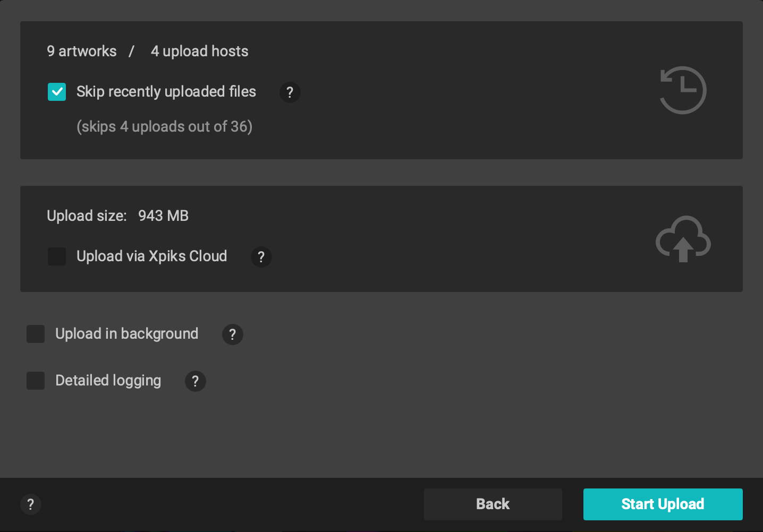This screenshot has width=763, height=532.
Task: Enable Detailed logging
Action: [36, 381]
